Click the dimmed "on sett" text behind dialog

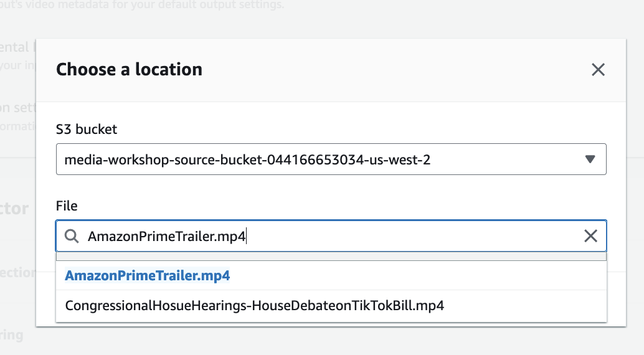coord(14,108)
